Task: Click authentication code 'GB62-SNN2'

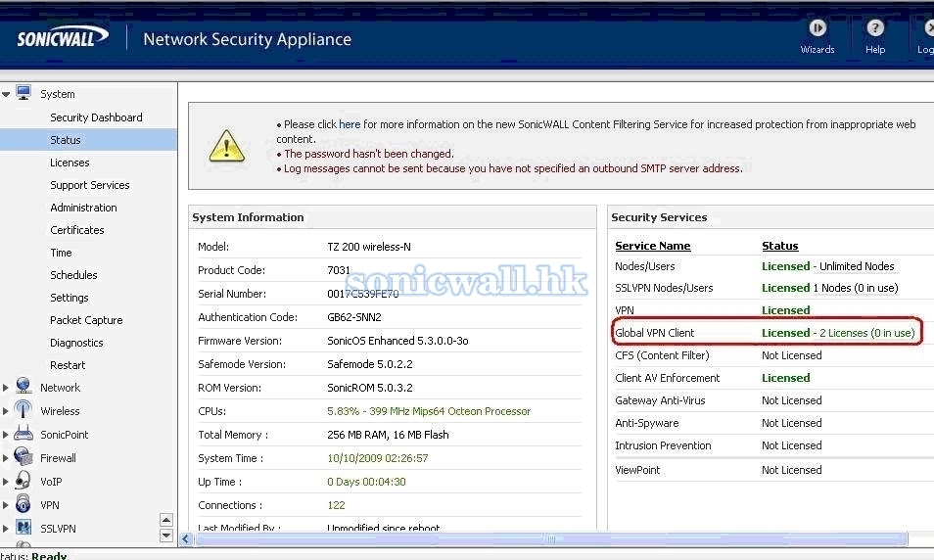Action: pos(353,317)
